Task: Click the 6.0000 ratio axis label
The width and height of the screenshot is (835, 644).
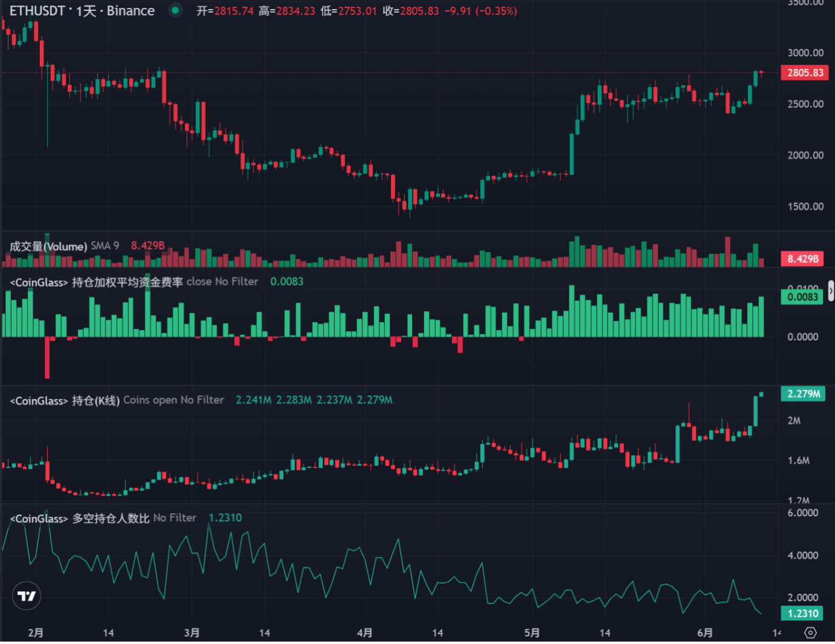Action: pyautogui.click(x=802, y=513)
